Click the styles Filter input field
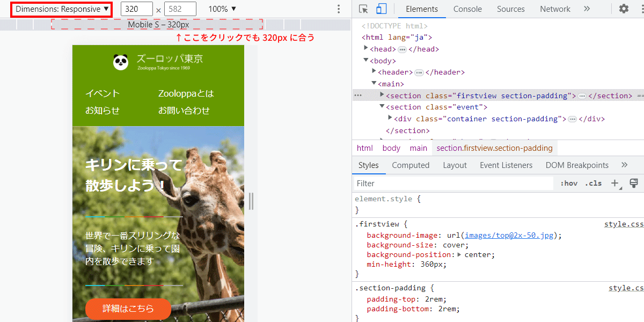 (453, 184)
